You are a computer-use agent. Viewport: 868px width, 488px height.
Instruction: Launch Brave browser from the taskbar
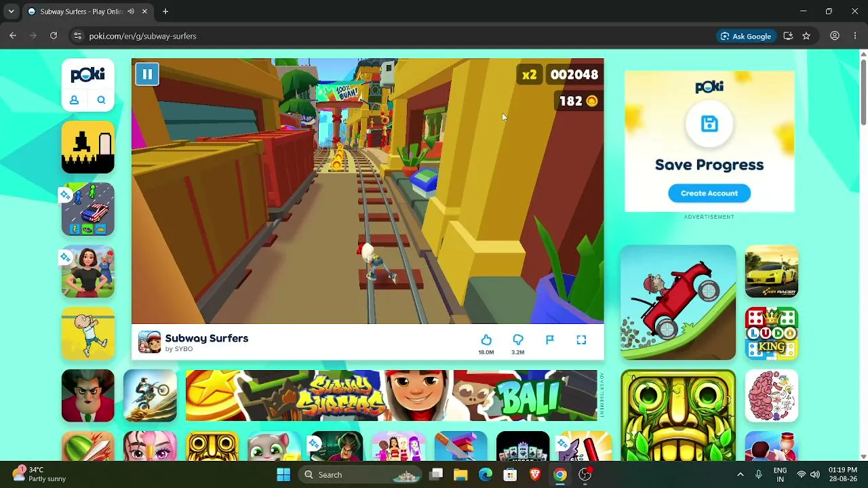tap(535, 474)
